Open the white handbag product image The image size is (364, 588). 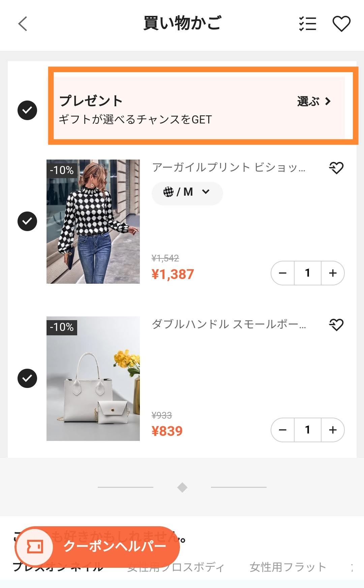coord(93,378)
